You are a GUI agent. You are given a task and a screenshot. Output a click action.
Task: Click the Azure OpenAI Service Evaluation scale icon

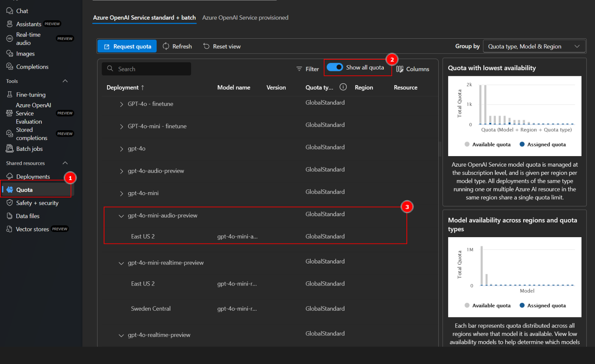click(9, 113)
